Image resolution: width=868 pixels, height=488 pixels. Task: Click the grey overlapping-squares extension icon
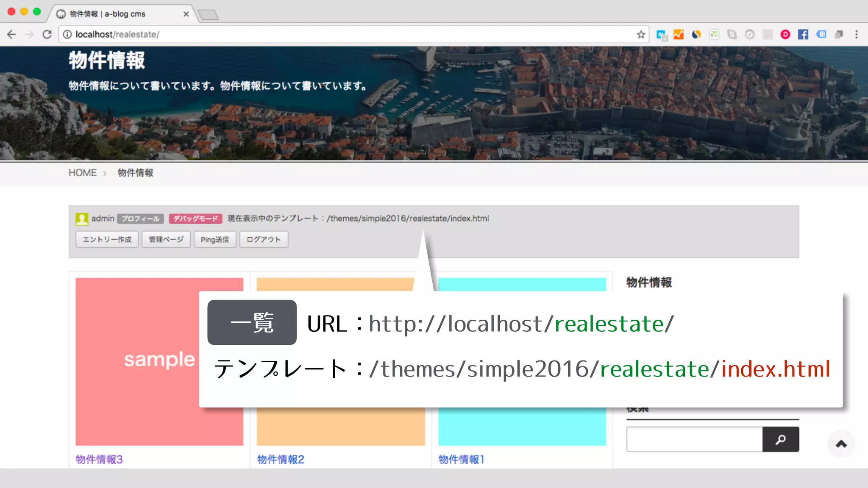839,34
